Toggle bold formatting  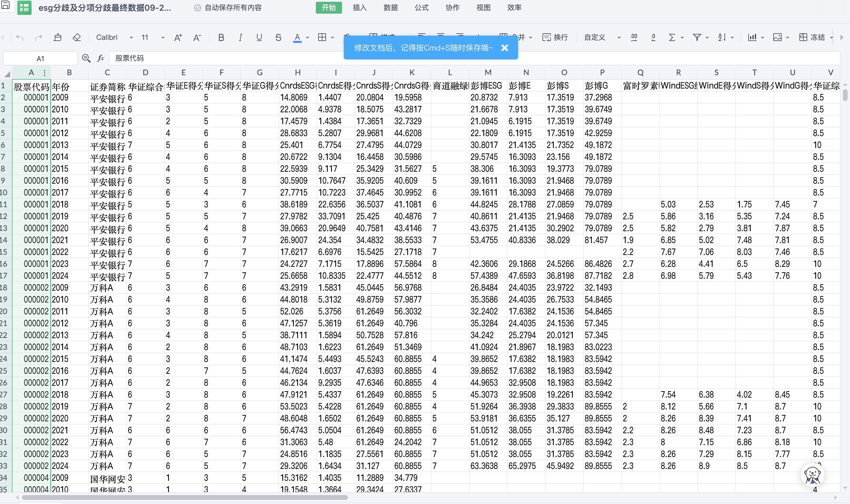221,37
